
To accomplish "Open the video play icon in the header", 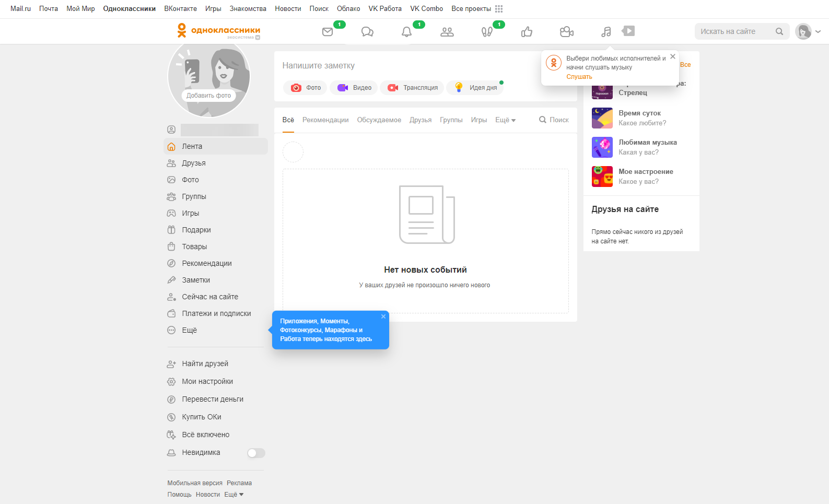I will [x=628, y=31].
